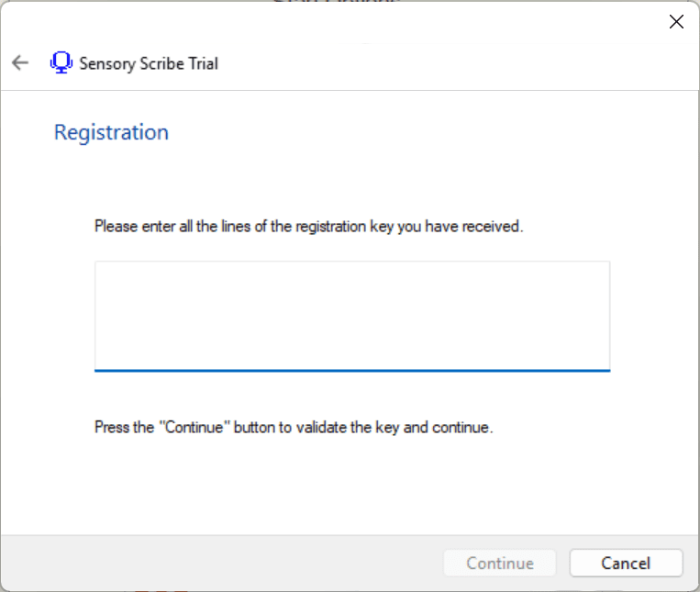Validate the key using Continue
The width and height of the screenshot is (700, 592).
point(500,564)
